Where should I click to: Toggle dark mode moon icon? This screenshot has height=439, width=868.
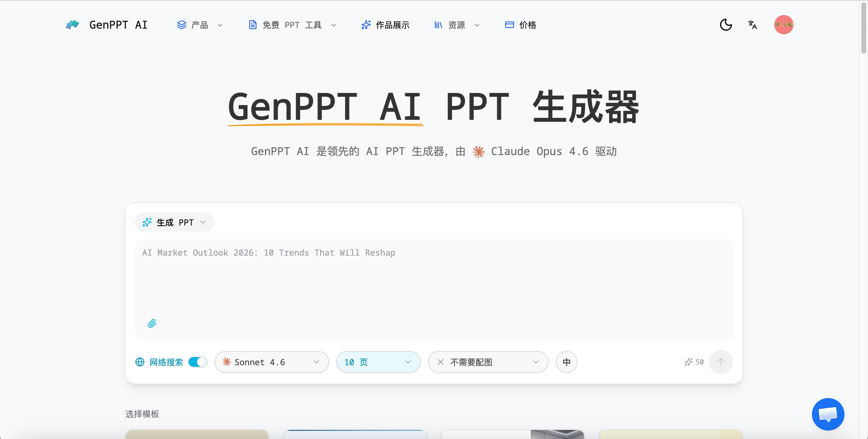(x=725, y=25)
